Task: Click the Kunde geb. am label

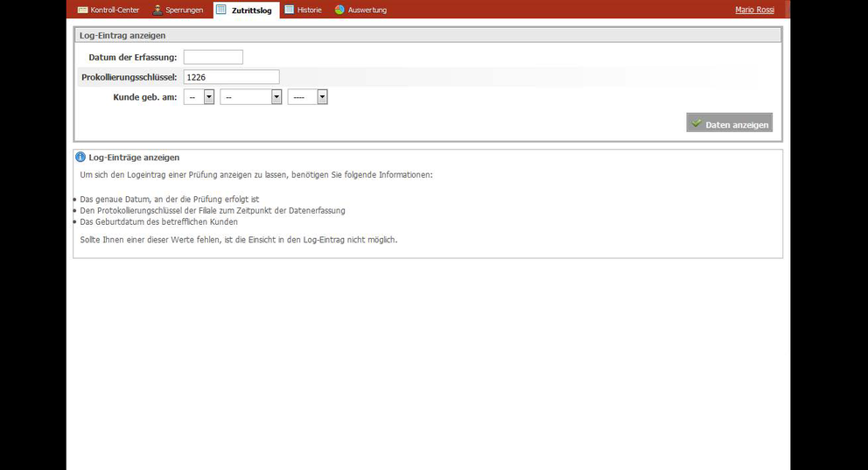Action: [x=145, y=97]
